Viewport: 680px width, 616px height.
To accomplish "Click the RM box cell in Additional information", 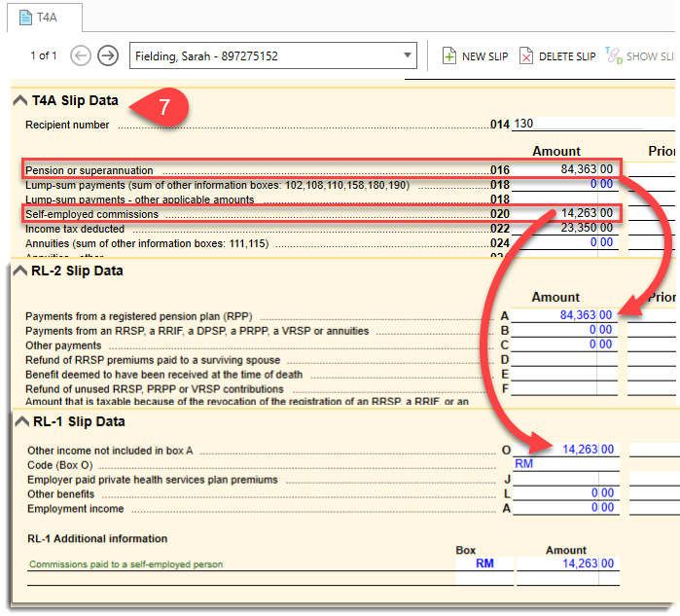I will (x=484, y=563).
